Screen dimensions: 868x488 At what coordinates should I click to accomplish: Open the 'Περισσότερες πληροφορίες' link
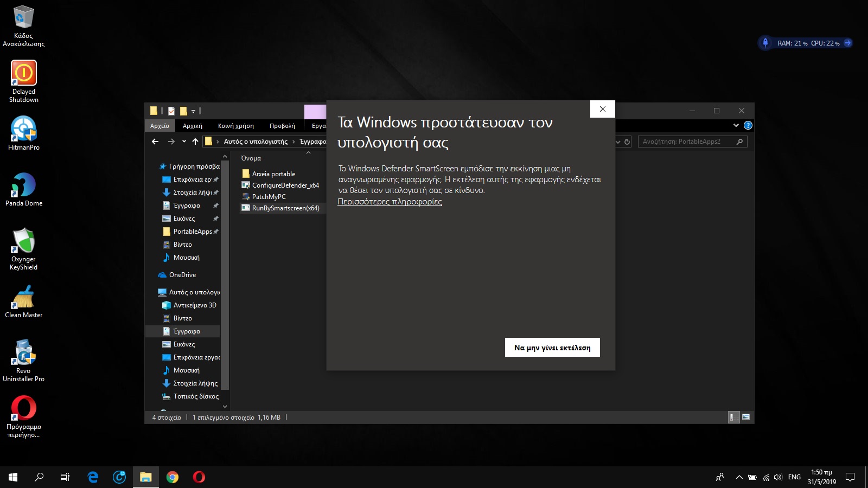[390, 202]
